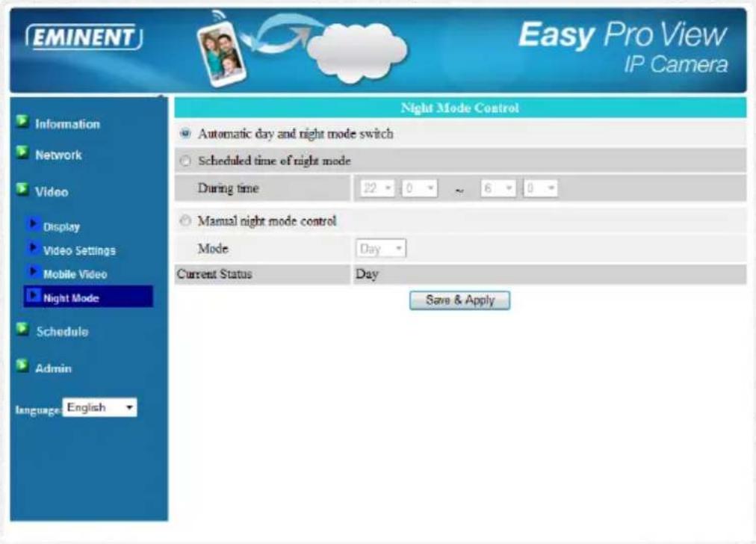The height and width of the screenshot is (544, 756).
Task: Click the blue arrow icon beside Display
Action: 33,223
